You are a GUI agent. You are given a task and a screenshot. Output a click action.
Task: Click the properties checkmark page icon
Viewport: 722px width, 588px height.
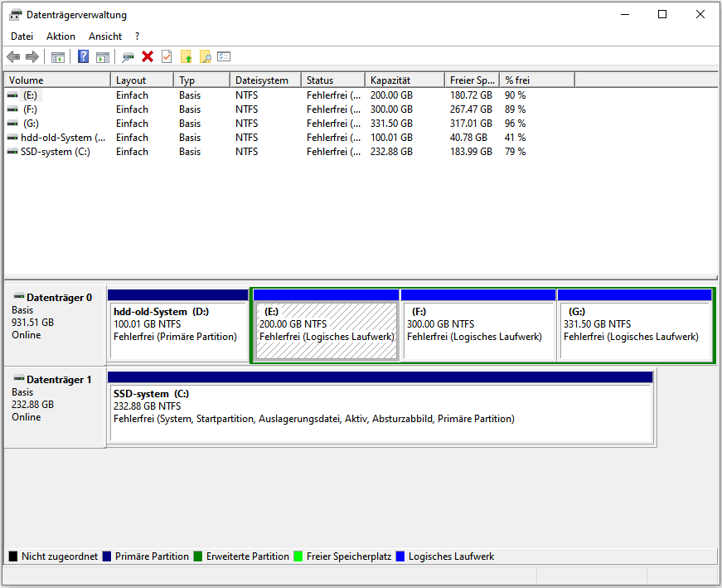[x=167, y=56]
